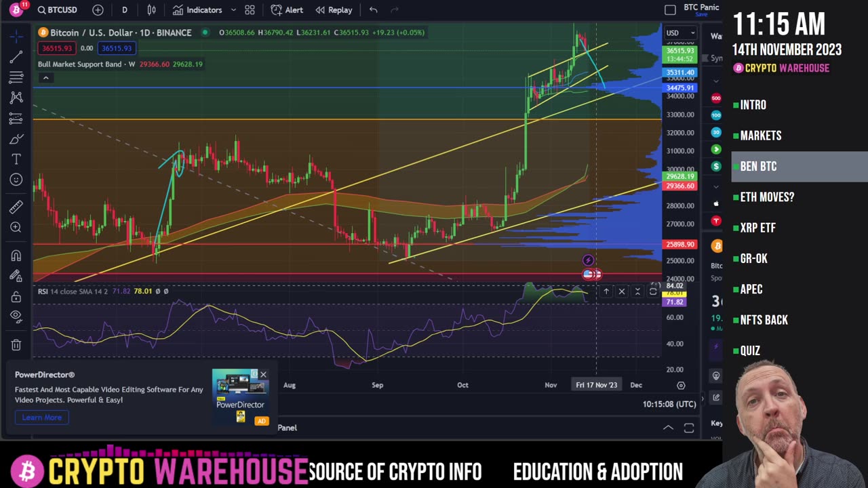Select the ruler measure tool
Image resolution: width=868 pixels, height=488 pixels.
(x=16, y=207)
